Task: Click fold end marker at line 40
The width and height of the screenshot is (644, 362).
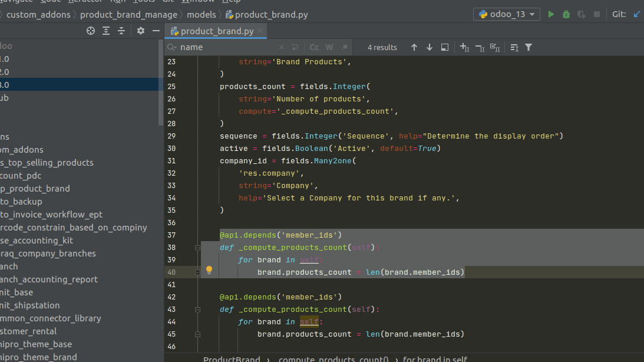Action: coord(197,272)
